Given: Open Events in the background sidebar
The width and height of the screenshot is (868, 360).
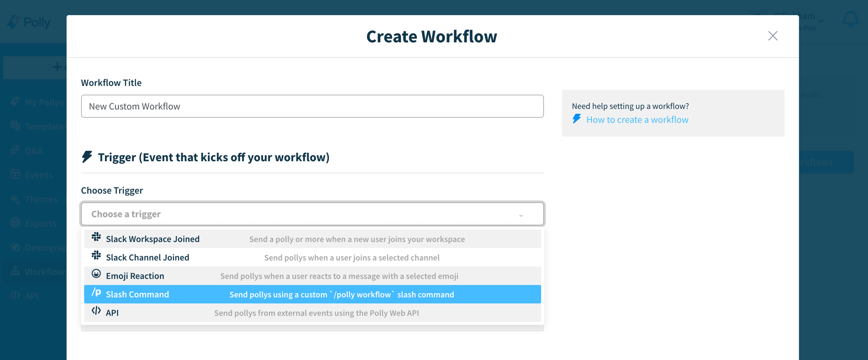Looking at the screenshot, I should (x=32, y=175).
